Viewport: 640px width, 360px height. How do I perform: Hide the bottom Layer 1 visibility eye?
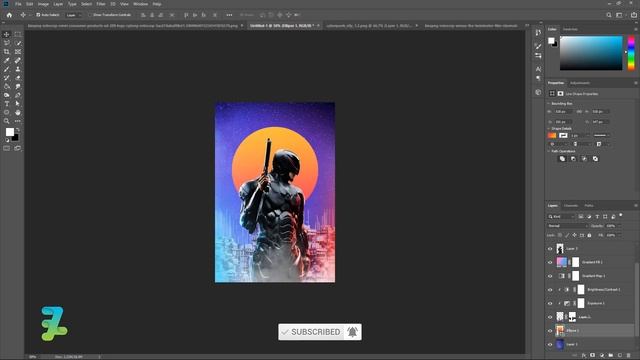click(x=550, y=344)
